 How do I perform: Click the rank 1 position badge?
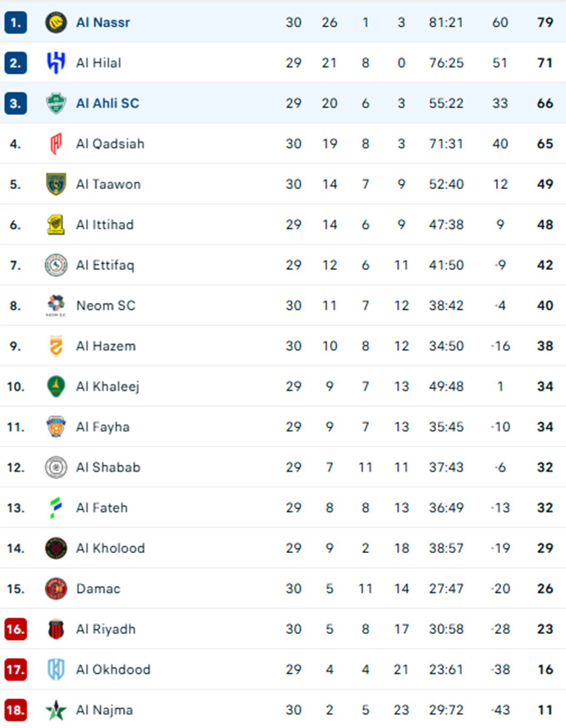pos(15,22)
